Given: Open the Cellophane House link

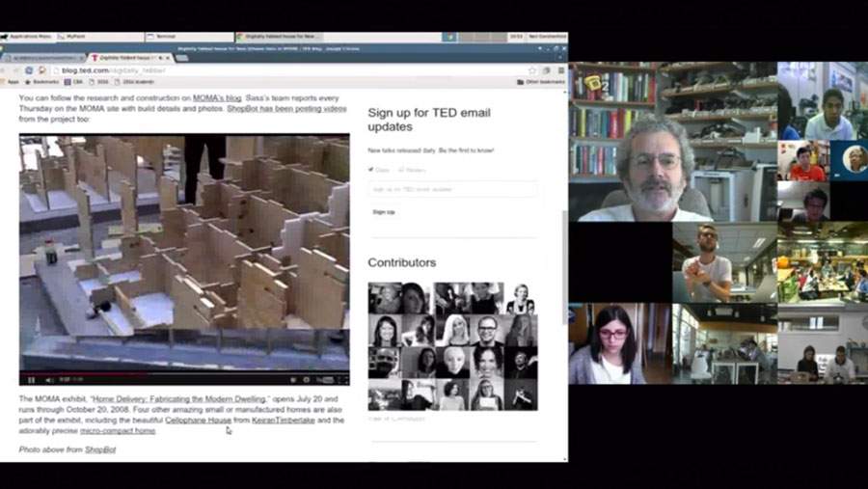Looking at the screenshot, I should coord(198,421).
